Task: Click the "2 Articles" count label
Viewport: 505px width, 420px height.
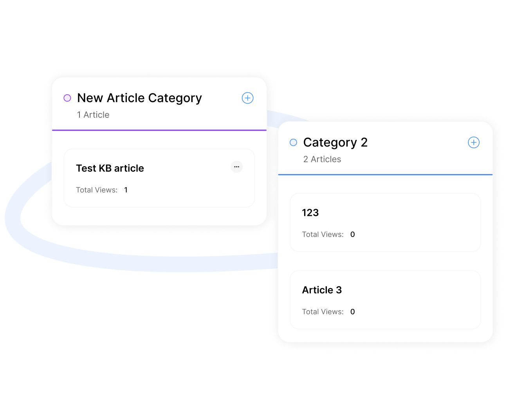Action: [x=322, y=160]
